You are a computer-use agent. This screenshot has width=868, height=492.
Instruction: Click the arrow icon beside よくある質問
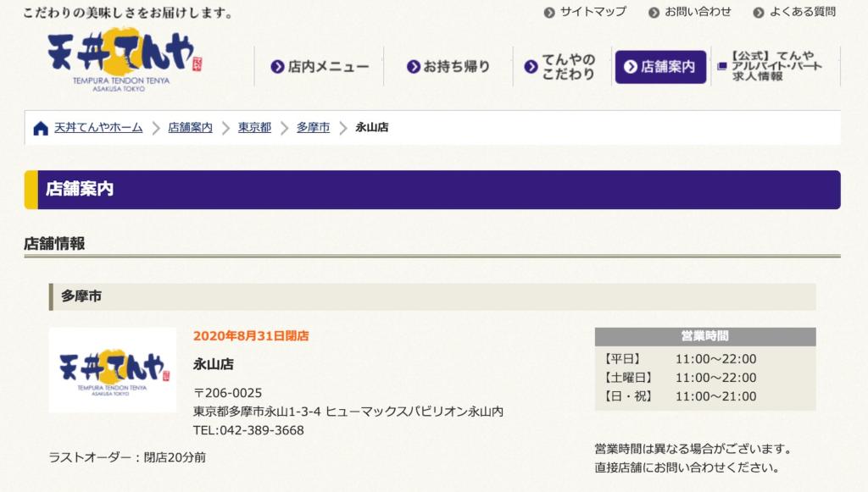pos(759,12)
